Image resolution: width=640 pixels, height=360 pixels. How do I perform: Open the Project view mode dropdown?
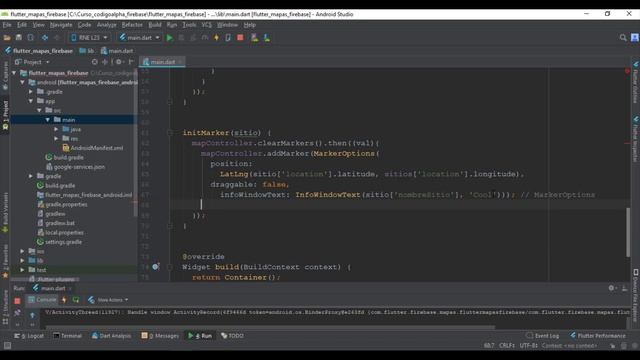[32, 62]
